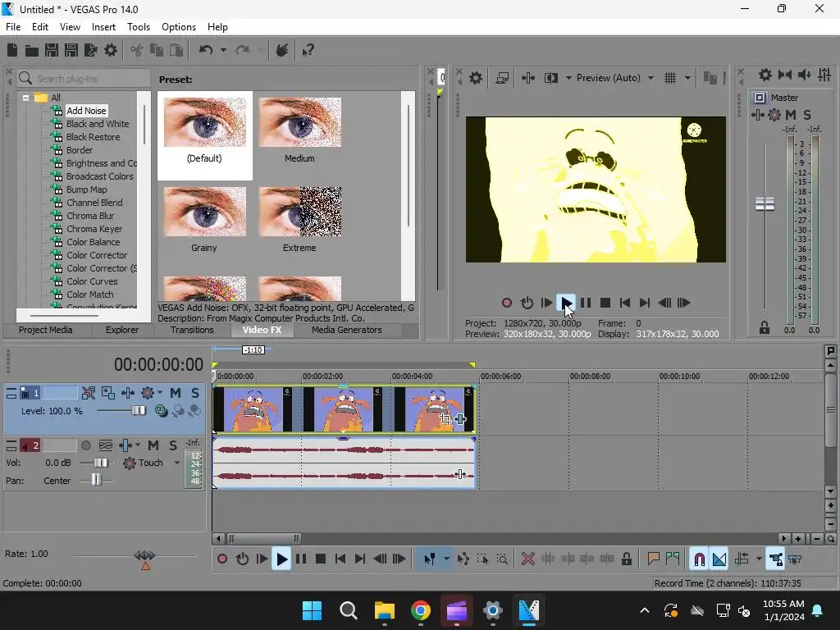840x630 pixels.
Task: Select the Normal Edit tool icon
Action: (x=429, y=559)
